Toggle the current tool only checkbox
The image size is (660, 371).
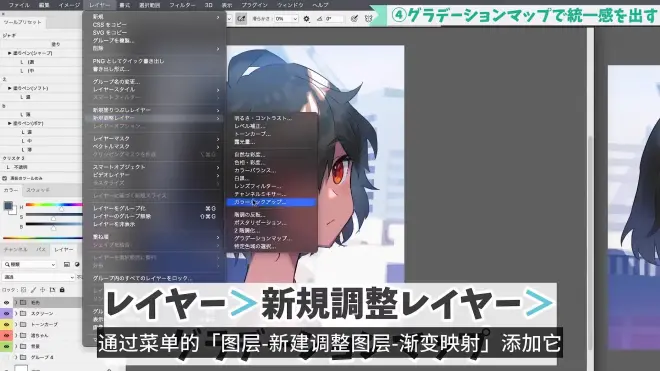coord(5,178)
